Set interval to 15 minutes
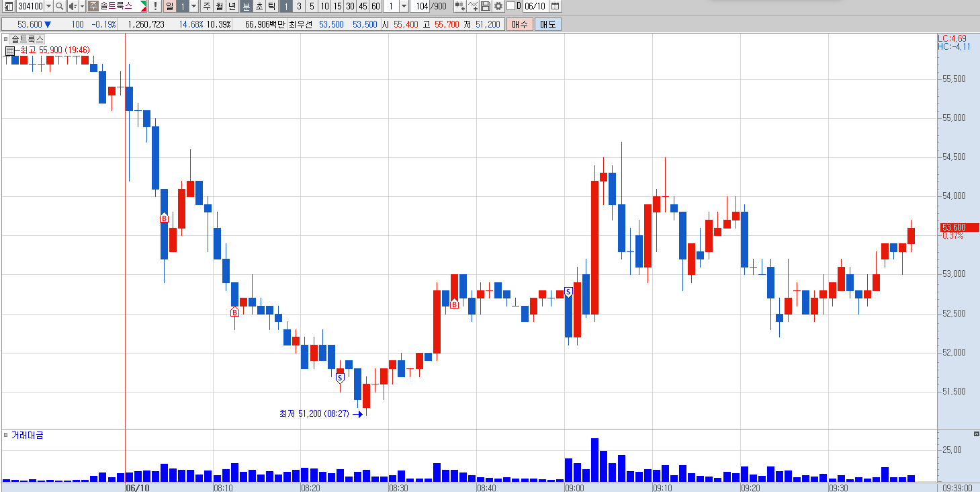The width and height of the screenshot is (980, 492). 337,6
